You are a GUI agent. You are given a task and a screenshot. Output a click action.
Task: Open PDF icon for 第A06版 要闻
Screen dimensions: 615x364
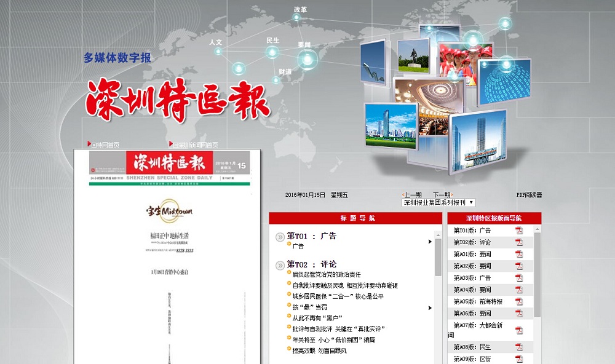point(519,314)
